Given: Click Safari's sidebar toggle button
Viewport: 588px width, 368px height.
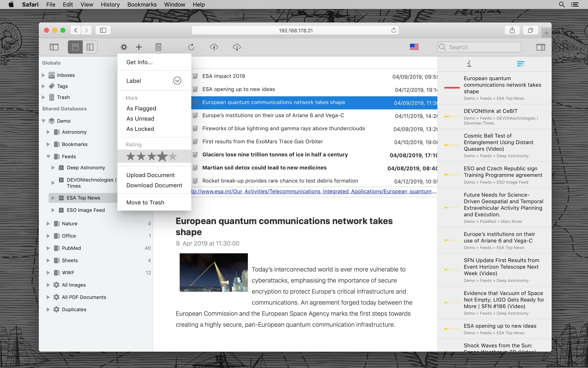Looking at the screenshot, I should click(x=103, y=30).
